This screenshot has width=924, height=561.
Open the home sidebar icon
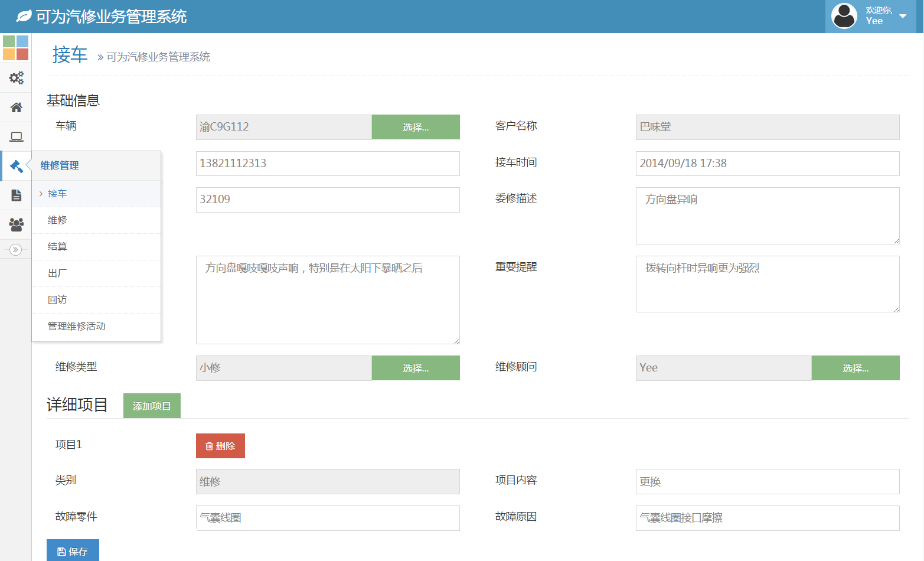(x=16, y=107)
